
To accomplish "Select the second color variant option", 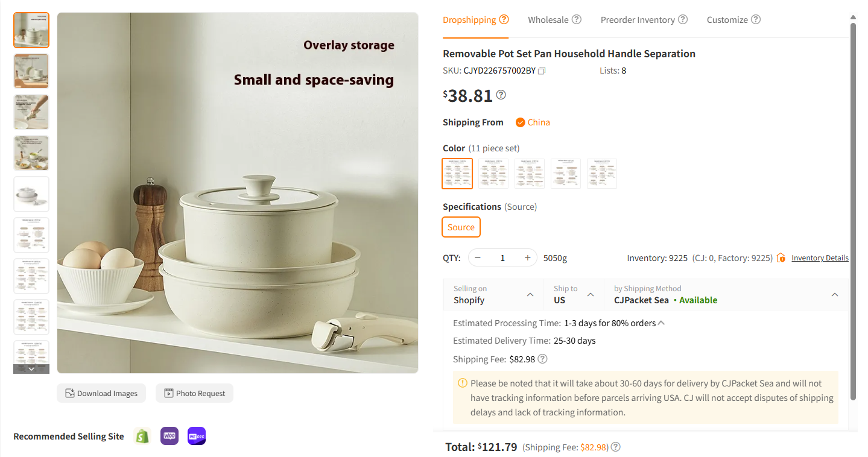I will tap(493, 173).
